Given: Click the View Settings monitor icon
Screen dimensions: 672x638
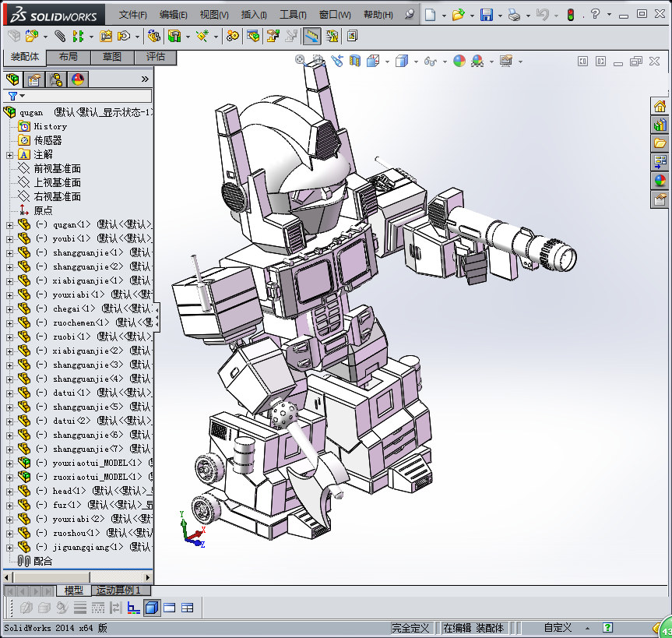Looking at the screenshot, I should coord(506,61).
